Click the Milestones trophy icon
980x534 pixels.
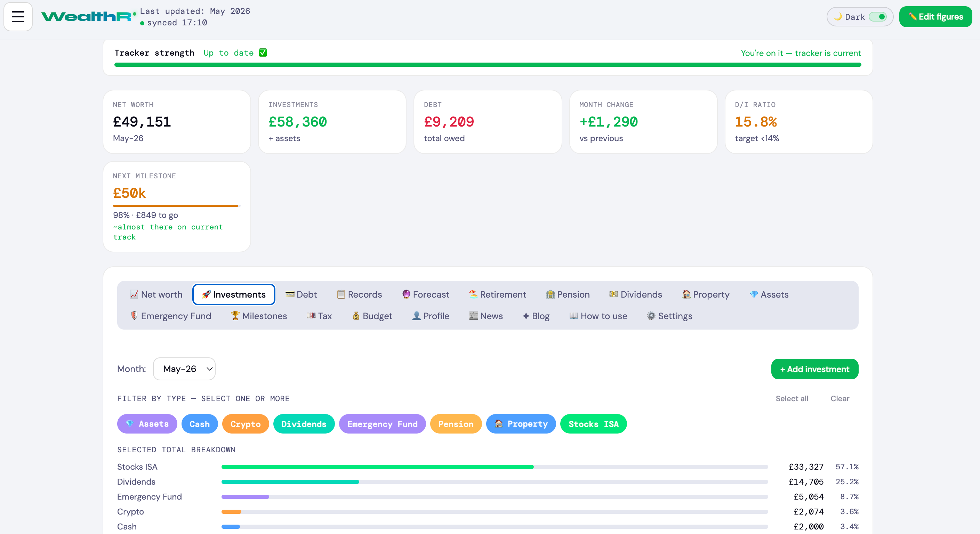pyautogui.click(x=235, y=316)
